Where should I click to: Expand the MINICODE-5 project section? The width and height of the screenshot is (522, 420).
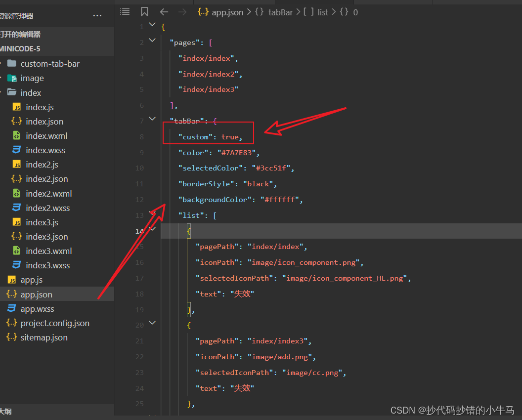[57, 48]
